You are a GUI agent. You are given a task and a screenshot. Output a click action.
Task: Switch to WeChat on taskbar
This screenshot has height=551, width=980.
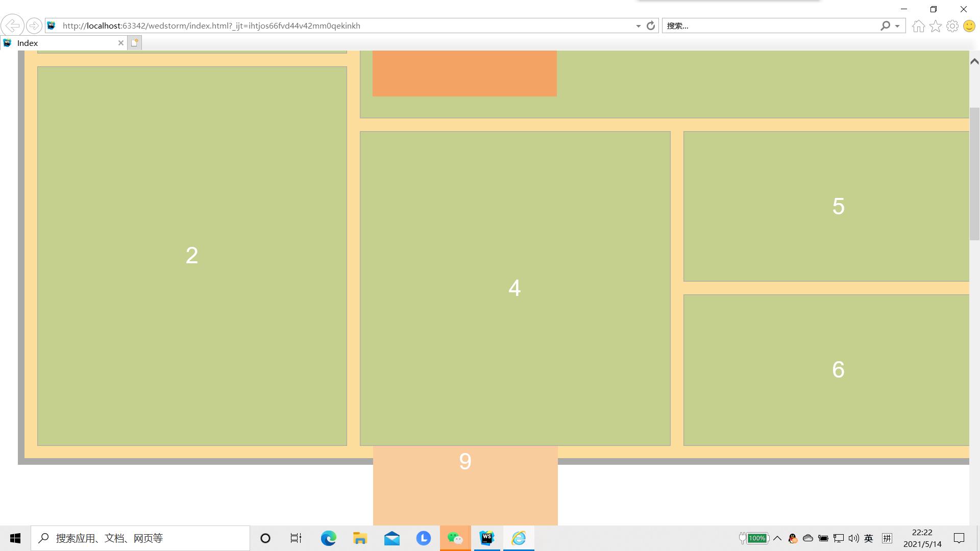coord(455,538)
